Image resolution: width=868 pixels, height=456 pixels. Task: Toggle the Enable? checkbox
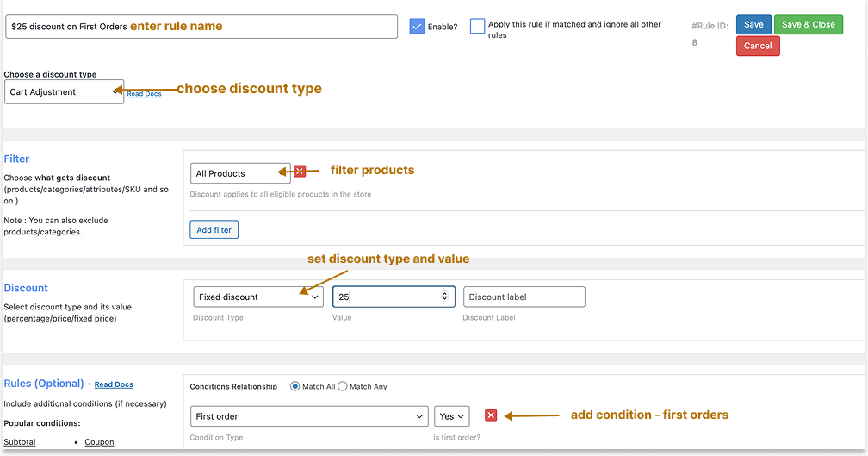417,26
